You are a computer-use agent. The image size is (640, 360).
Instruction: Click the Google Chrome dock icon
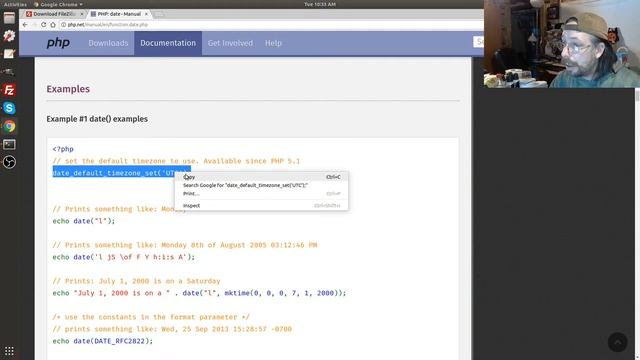pyautogui.click(x=9, y=126)
